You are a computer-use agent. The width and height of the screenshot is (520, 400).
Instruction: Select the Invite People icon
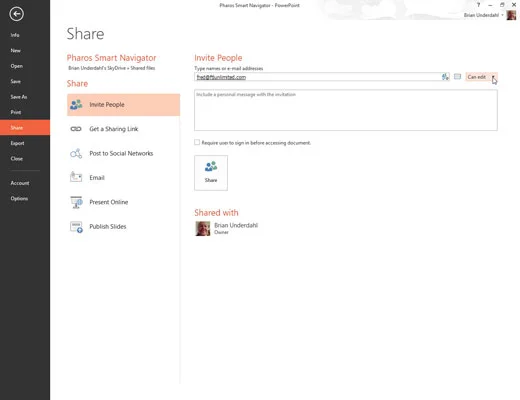[76, 105]
